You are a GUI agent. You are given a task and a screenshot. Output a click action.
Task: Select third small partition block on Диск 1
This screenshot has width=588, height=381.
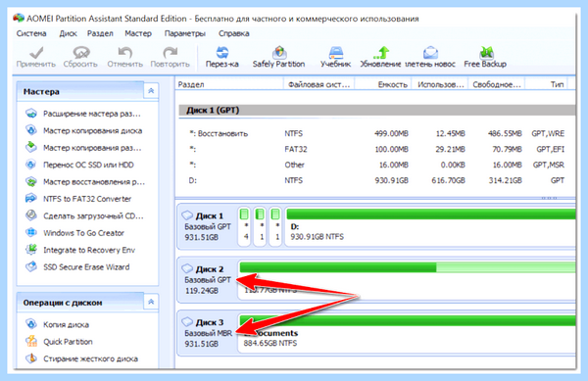click(x=275, y=226)
